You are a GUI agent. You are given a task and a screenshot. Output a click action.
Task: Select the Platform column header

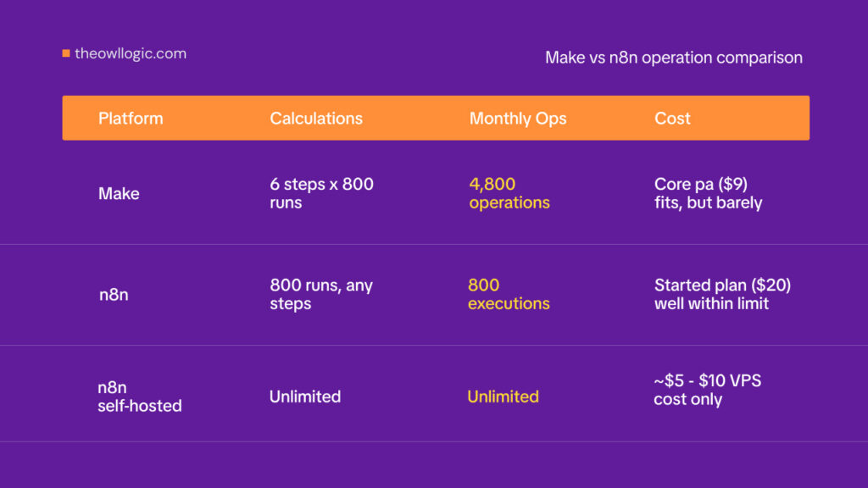[x=131, y=119]
